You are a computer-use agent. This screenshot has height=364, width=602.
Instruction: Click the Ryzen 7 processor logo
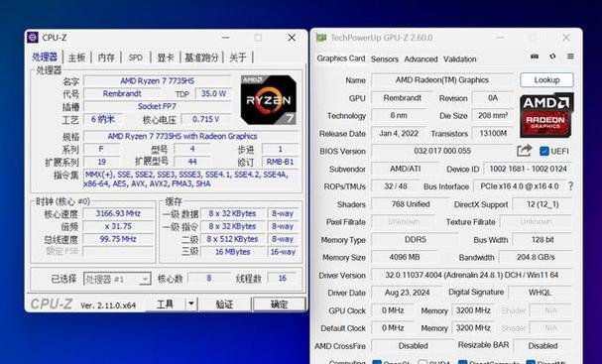[269, 100]
